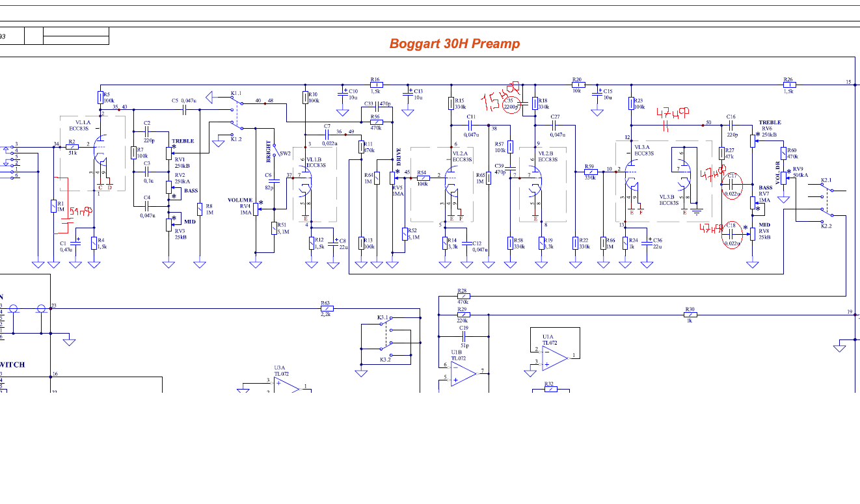
Task: Click the VL2.A ECC83S tube label
Action: coord(462,155)
